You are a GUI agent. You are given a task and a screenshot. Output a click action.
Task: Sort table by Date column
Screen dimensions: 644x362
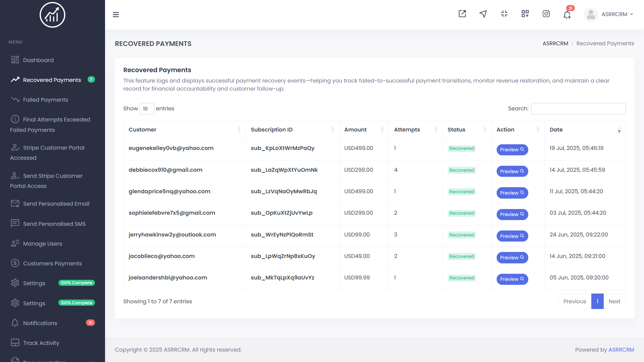click(x=585, y=130)
